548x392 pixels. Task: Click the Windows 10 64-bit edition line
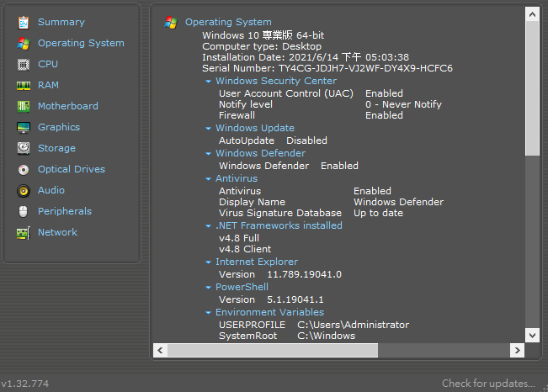263,35
